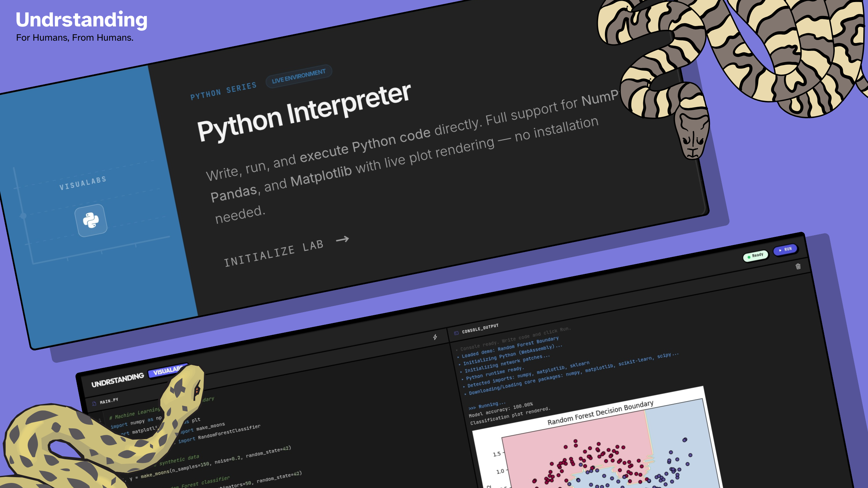
Task: Click the terminal icon beside CONSOLE_OUTPUT
Action: tap(456, 333)
